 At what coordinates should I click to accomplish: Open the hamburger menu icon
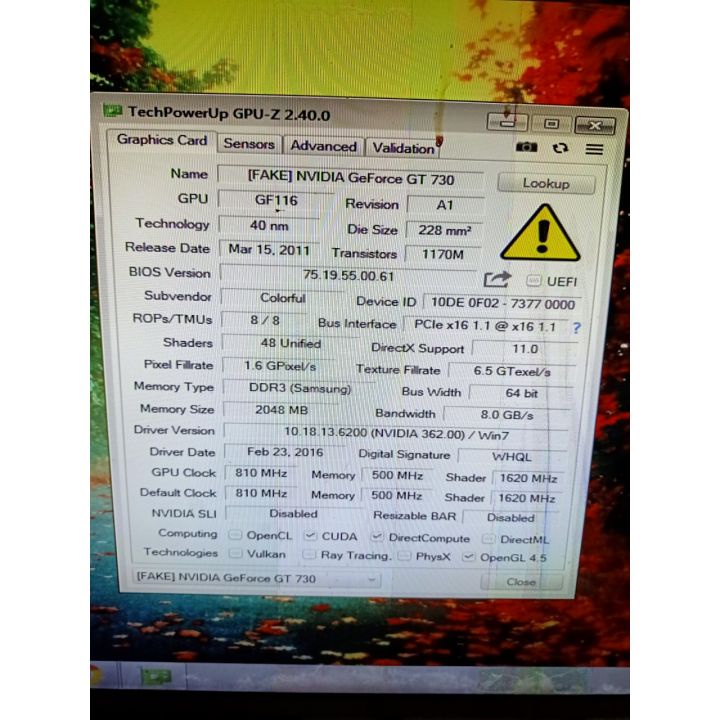[x=595, y=149]
